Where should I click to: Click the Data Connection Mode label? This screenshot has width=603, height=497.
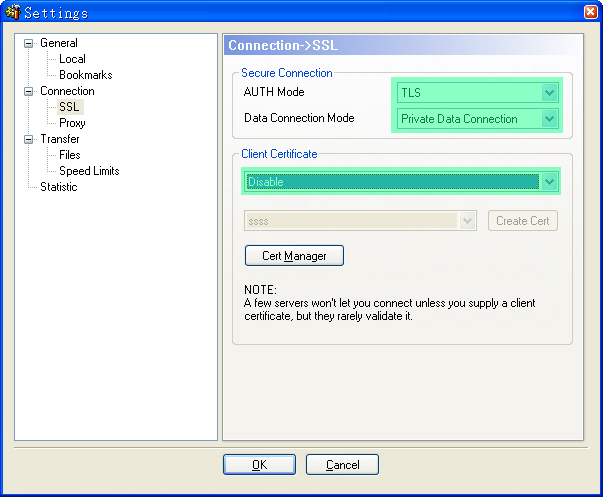coord(299,118)
